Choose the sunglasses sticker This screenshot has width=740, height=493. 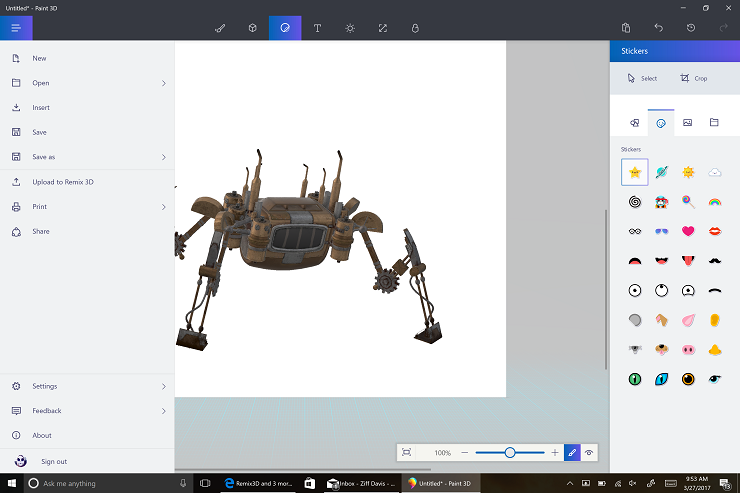(x=662, y=231)
